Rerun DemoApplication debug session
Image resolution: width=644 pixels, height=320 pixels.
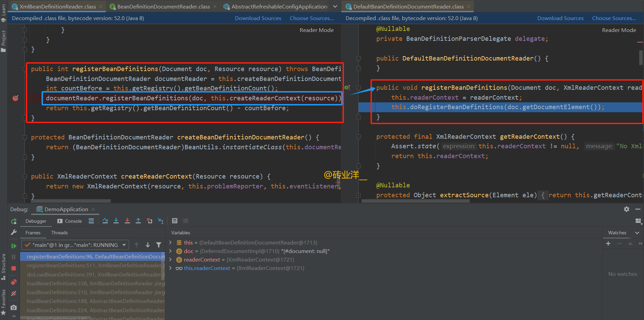pyautogui.click(x=14, y=221)
